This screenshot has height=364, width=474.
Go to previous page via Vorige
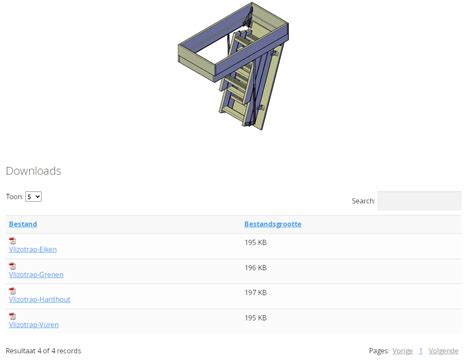402,351
